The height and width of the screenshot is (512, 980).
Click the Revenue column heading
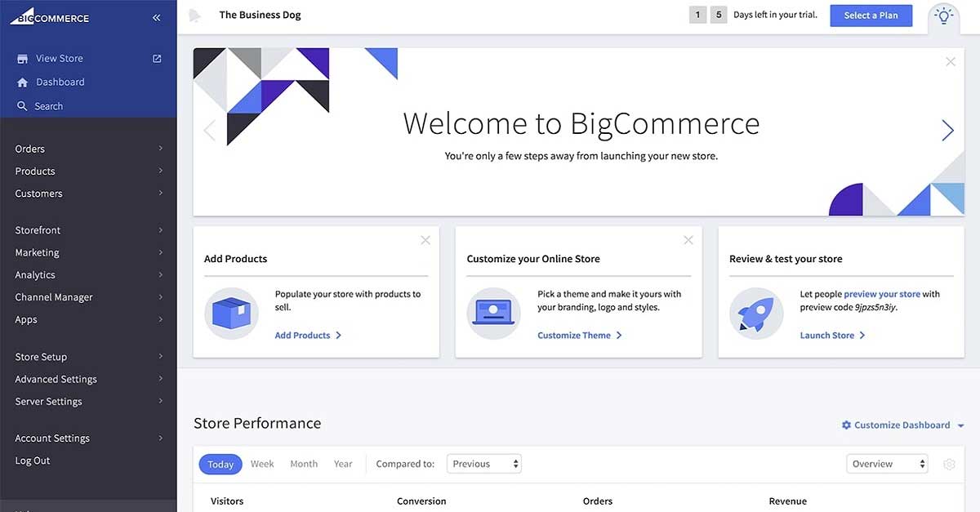[787, 501]
